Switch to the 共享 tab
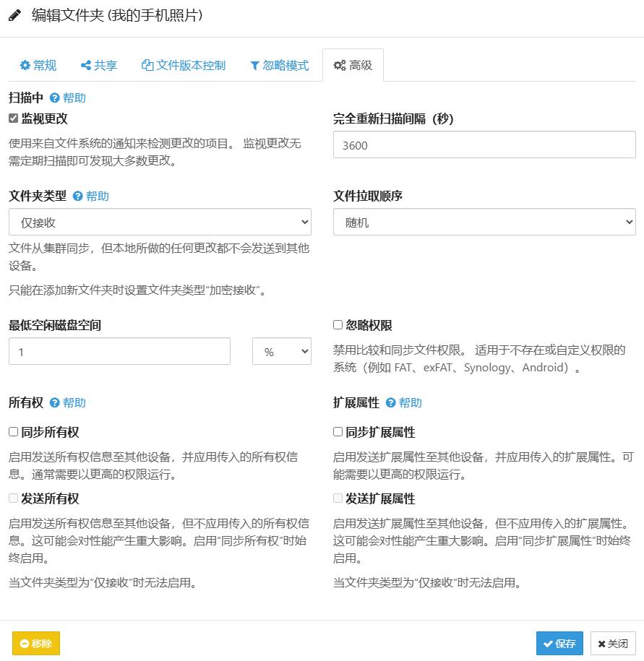This screenshot has width=644, height=661. click(99, 65)
